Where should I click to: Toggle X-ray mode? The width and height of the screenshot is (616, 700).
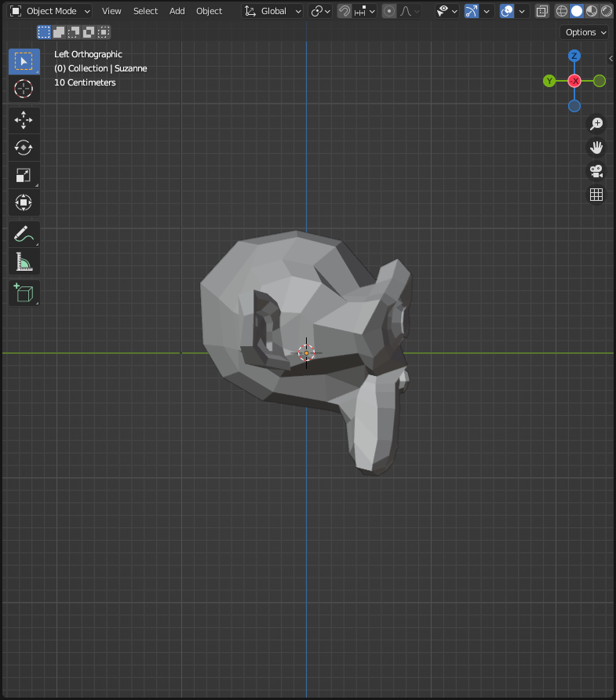pos(542,11)
